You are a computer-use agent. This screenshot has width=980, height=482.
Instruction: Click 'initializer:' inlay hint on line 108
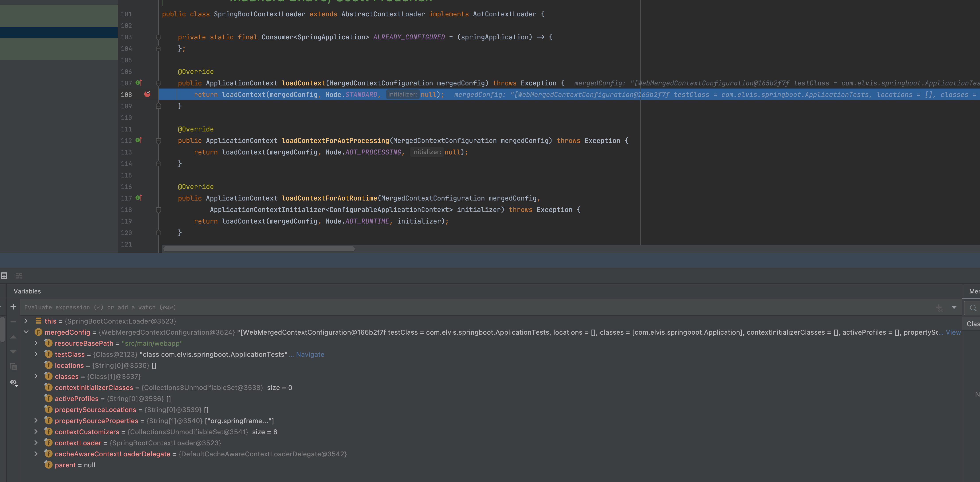pyautogui.click(x=403, y=94)
